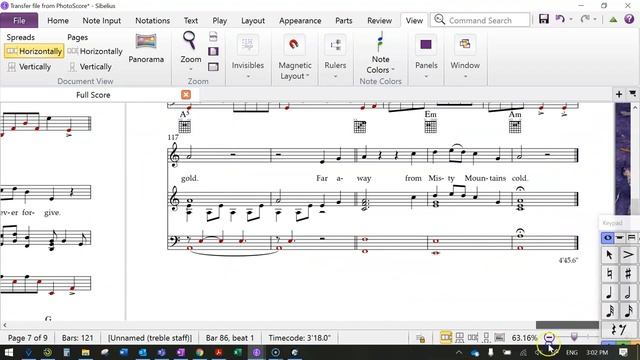Choose the sharp accidental on Keypad
The image size is (640, 360).
coord(628,273)
